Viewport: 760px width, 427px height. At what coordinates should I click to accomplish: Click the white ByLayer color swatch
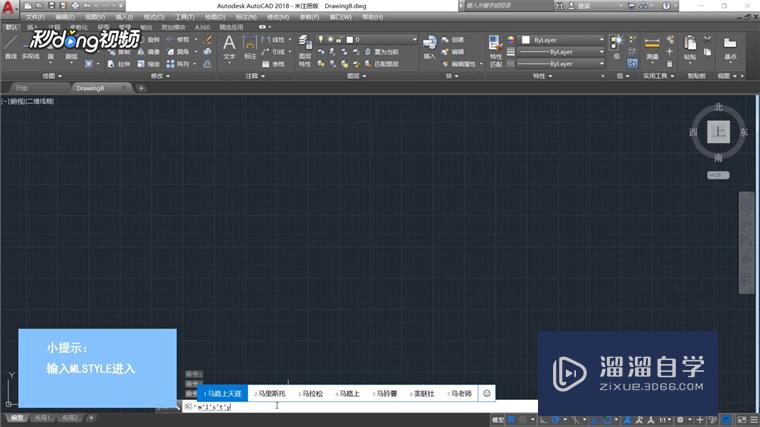point(526,40)
